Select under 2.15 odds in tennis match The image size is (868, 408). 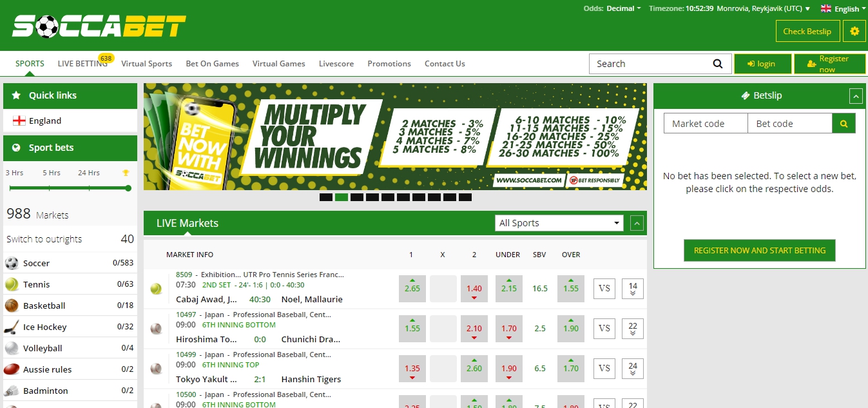click(x=509, y=289)
